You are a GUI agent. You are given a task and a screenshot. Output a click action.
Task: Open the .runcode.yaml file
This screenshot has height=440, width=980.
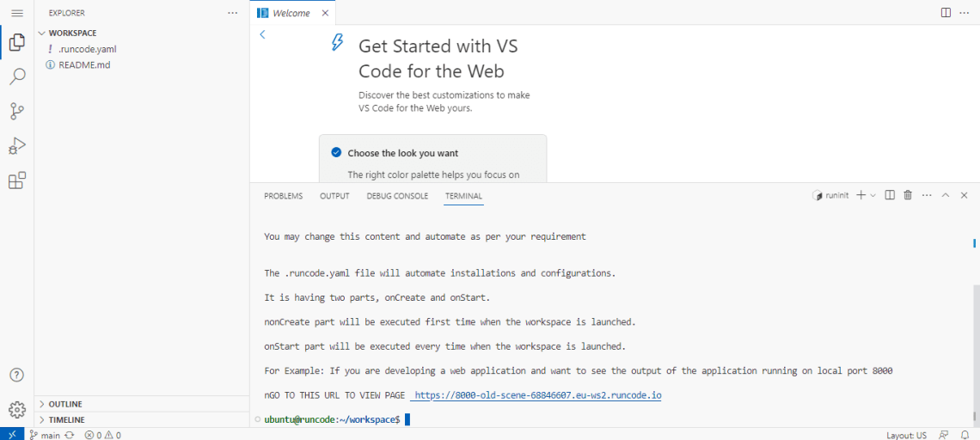point(87,49)
